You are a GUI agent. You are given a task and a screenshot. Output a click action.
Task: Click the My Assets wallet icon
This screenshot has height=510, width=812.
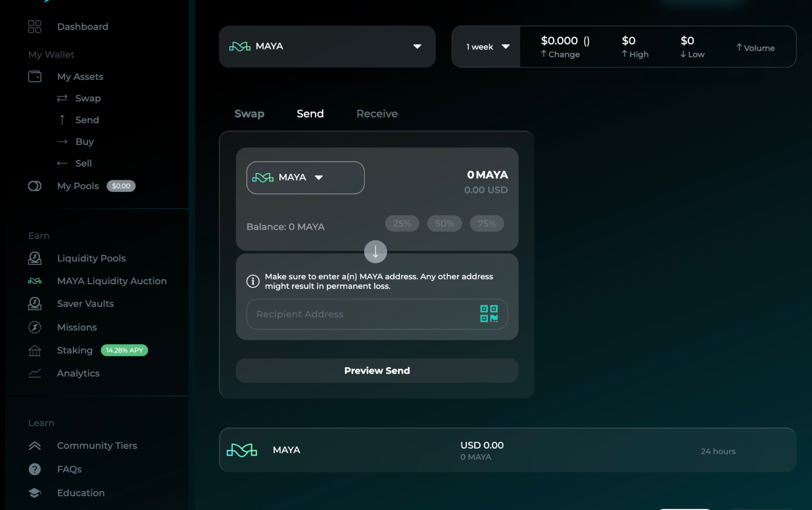click(35, 77)
